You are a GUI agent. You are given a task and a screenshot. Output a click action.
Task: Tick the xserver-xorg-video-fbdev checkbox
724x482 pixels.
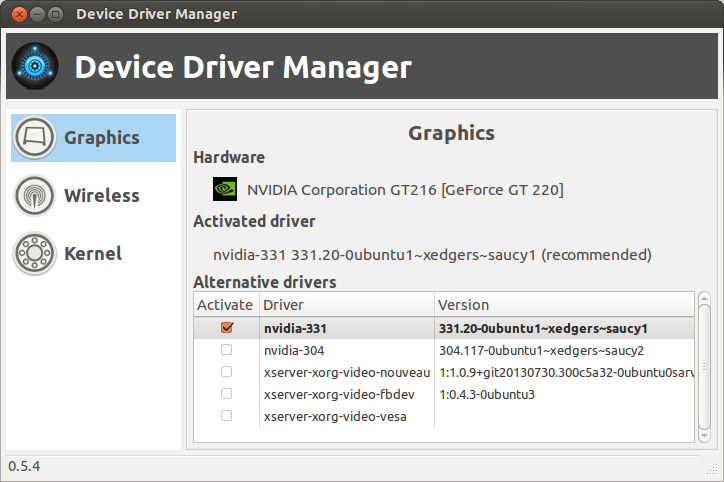point(226,394)
